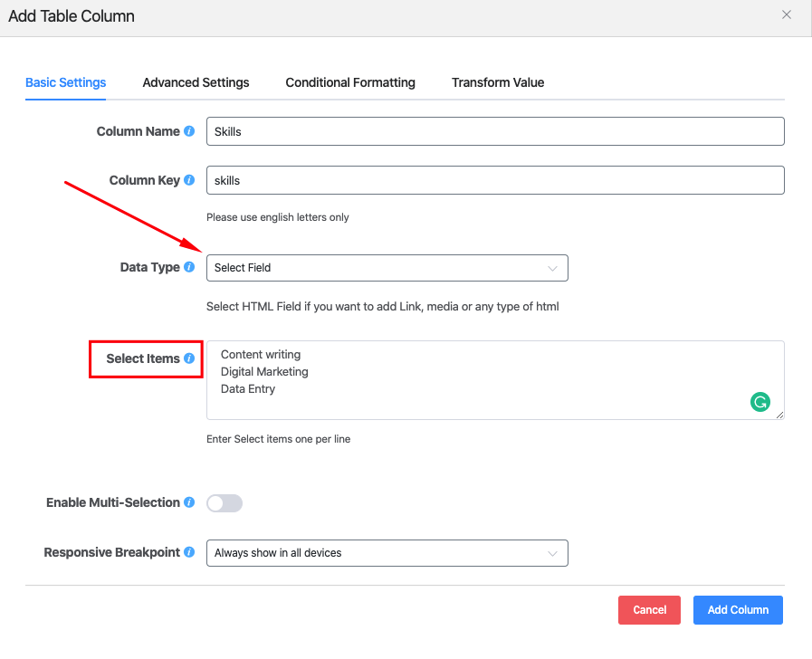This screenshot has height=659, width=812.
Task: Expand the Responsive Breakpoint dropdown
Action: click(x=387, y=553)
